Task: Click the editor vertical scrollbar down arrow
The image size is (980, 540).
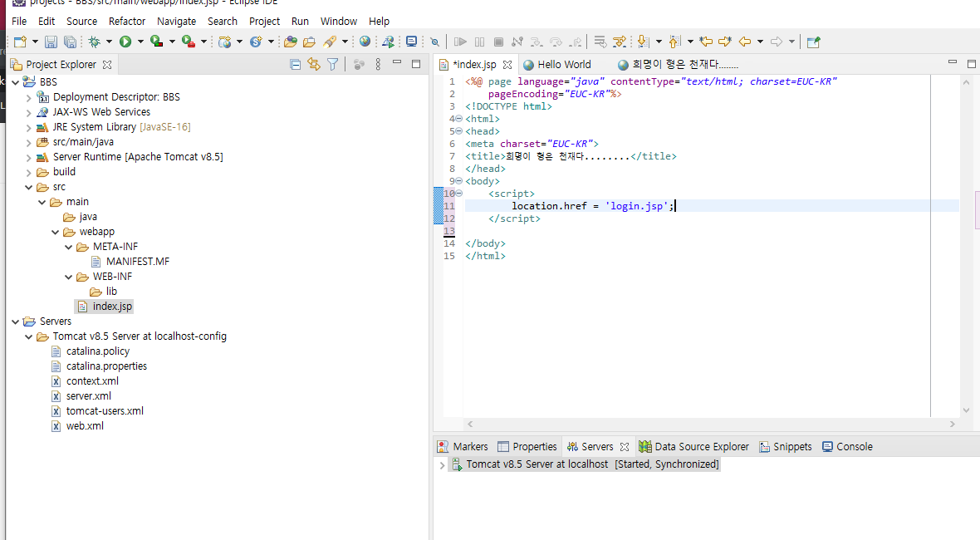Action: tap(966, 410)
